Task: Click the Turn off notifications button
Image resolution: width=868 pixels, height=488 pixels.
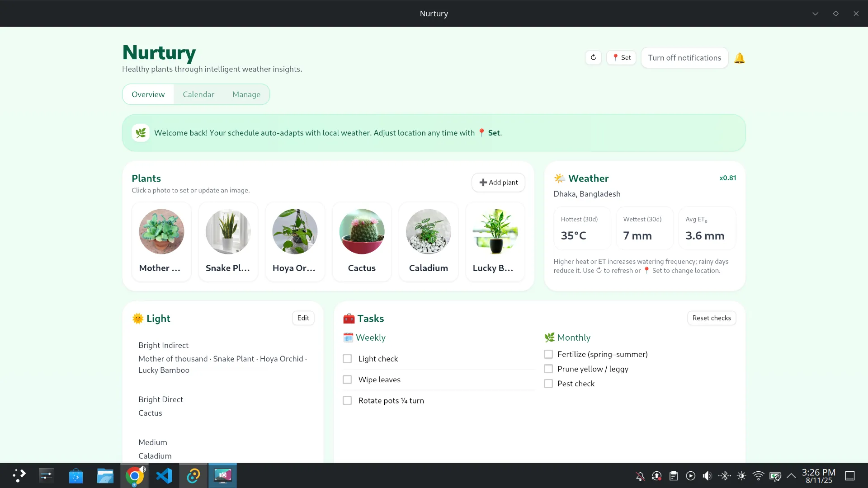Action: pos(684,57)
